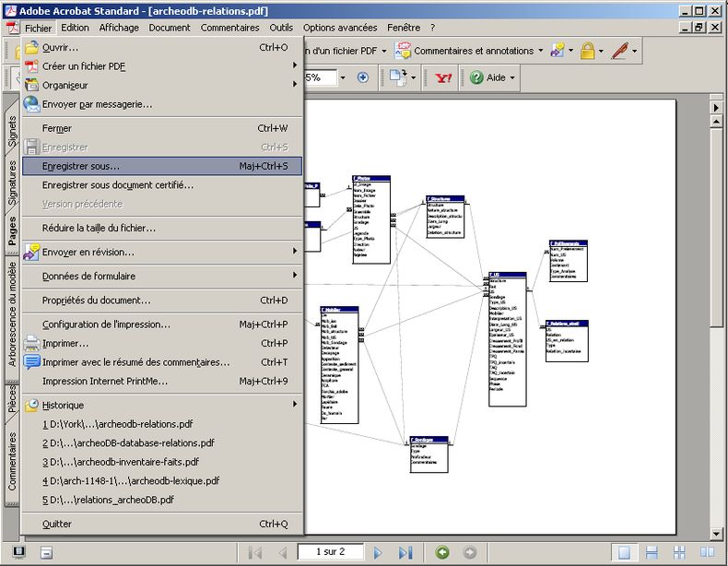Expand the Données de formulaire submenu

tap(162, 277)
